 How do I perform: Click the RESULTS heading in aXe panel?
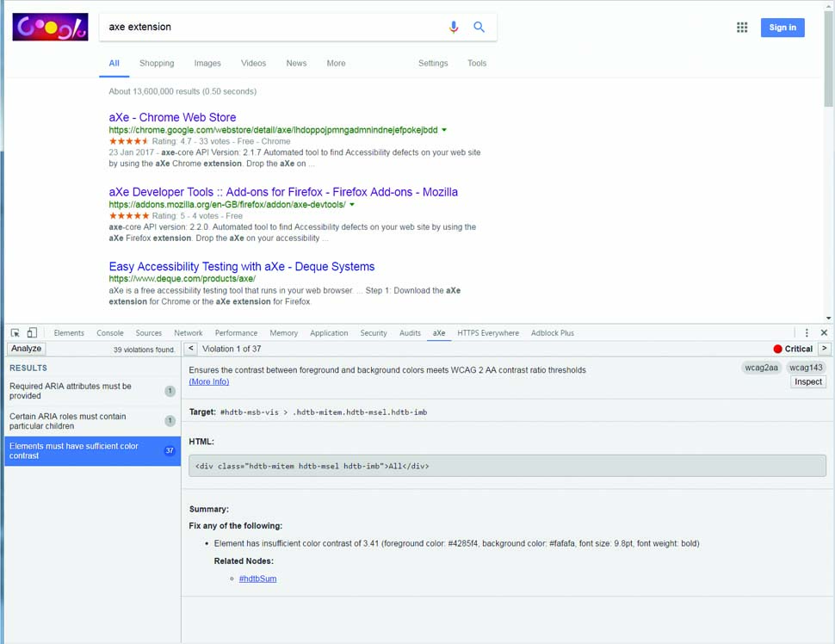tap(28, 368)
